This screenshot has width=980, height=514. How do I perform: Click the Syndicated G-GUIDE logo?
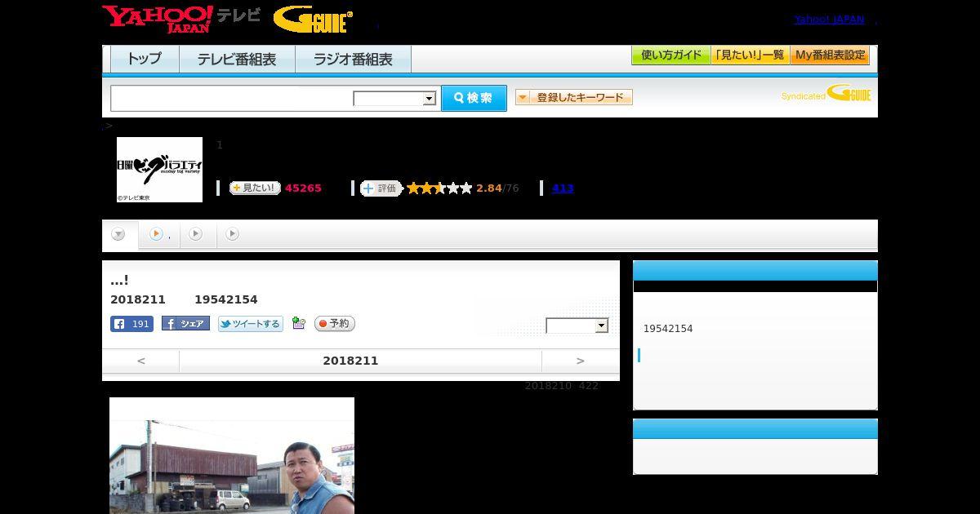[x=826, y=93]
